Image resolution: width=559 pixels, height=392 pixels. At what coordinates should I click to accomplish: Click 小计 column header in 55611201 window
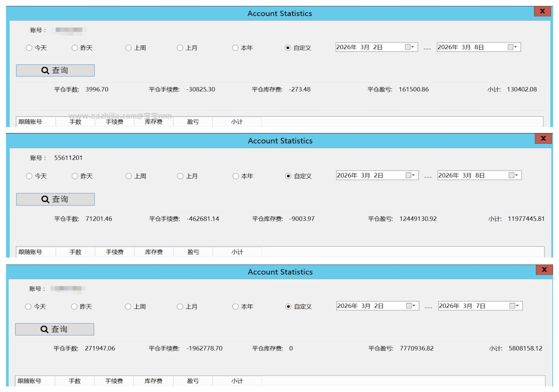pyautogui.click(x=237, y=252)
